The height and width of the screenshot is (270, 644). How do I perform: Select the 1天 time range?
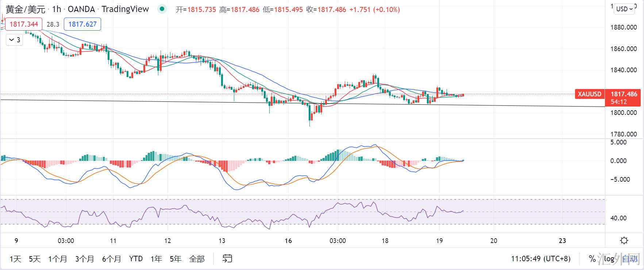coord(15,259)
